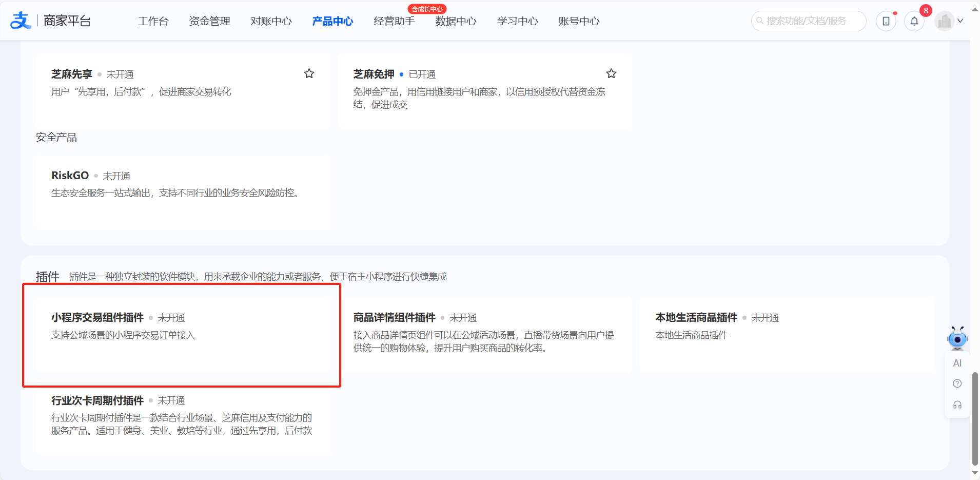Open the help question mark icon
This screenshot has height=480, width=980.
(957, 383)
